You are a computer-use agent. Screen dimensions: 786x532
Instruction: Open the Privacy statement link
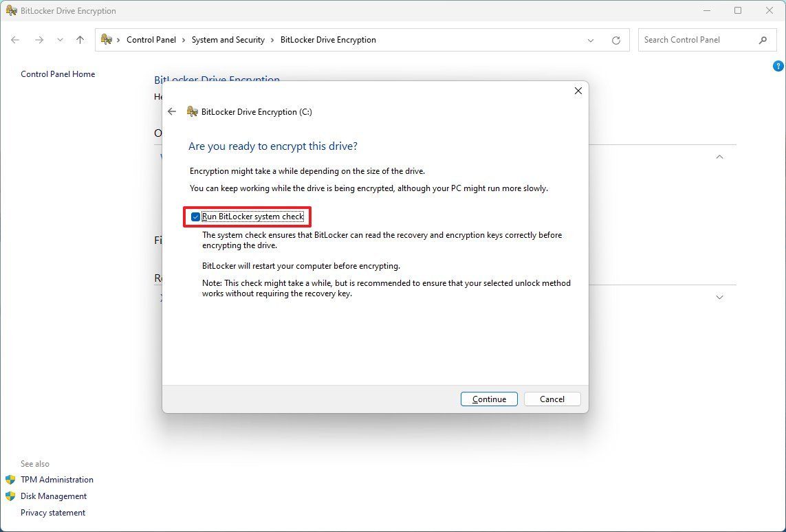[53, 512]
